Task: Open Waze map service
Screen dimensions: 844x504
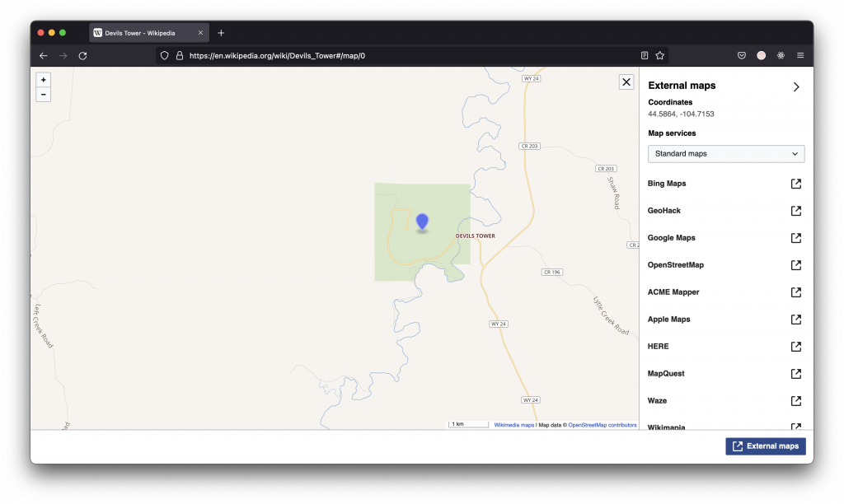Action: (x=658, y=401)
